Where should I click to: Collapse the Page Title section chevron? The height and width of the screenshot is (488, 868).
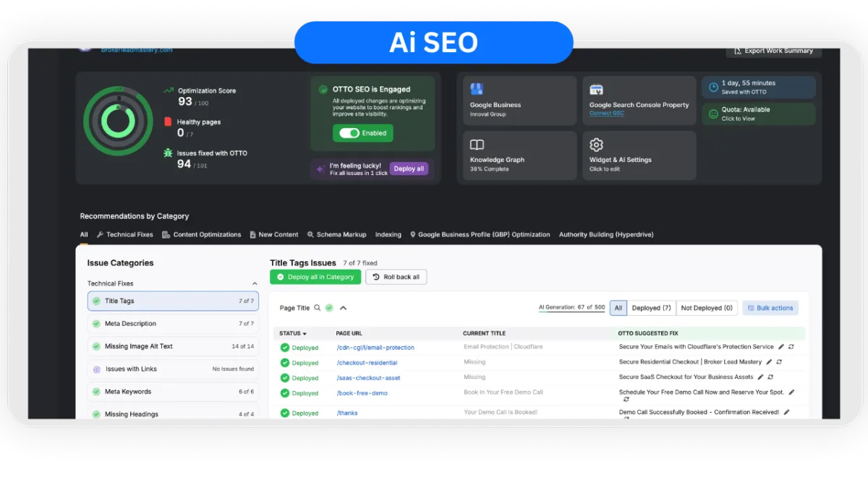coord(344,308)
